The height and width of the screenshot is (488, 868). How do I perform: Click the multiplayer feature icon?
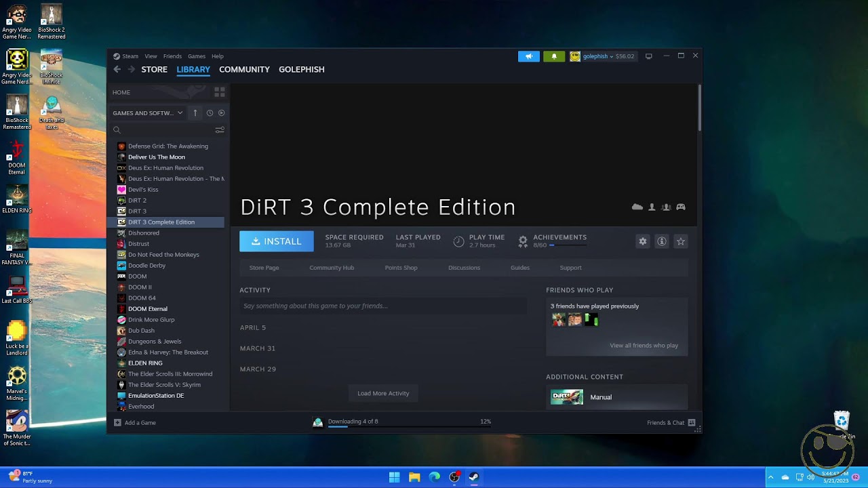pos(666,207)
